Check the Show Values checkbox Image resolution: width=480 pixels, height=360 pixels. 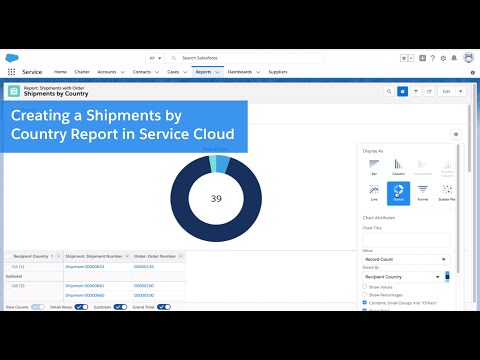(x=364, y=287)
